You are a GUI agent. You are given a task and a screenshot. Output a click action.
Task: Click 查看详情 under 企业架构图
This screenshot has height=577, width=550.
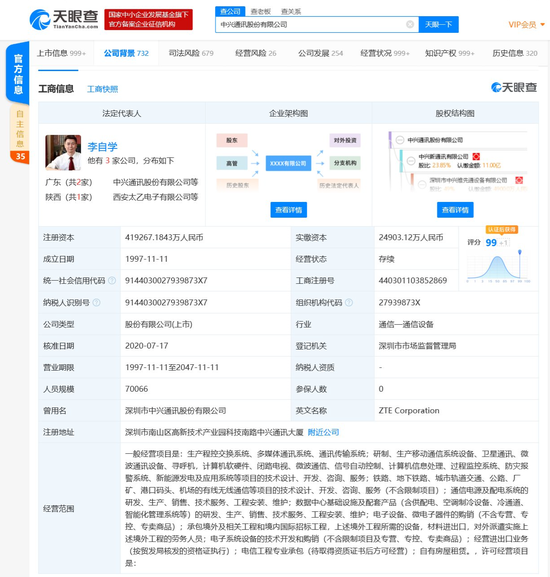coord(288,210)
